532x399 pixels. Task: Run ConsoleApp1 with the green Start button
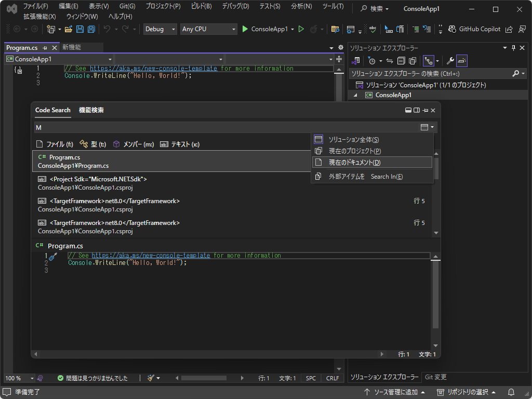pos(245,29)
